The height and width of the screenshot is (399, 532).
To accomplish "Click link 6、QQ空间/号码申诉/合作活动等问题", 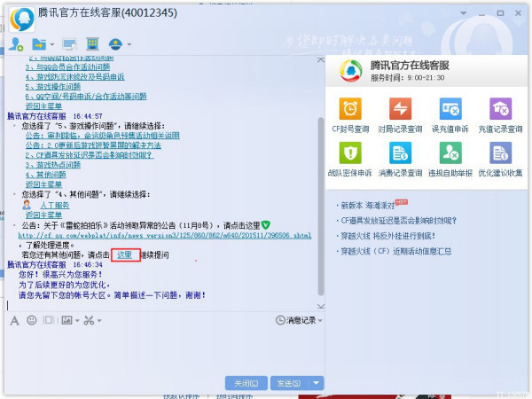I will [86, 97].
